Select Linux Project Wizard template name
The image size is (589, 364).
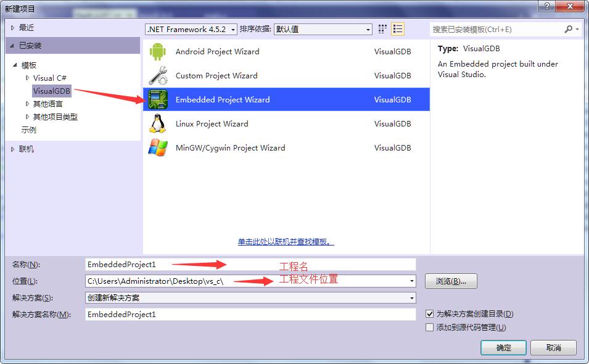[212, 123]
